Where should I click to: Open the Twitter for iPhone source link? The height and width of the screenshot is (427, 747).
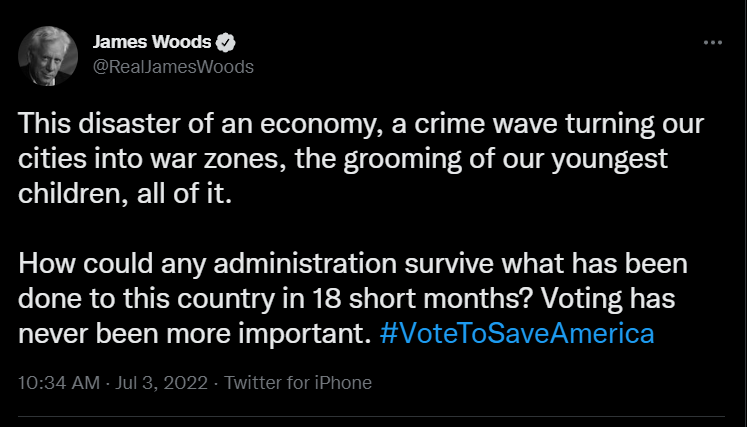(x=298, y=383)
